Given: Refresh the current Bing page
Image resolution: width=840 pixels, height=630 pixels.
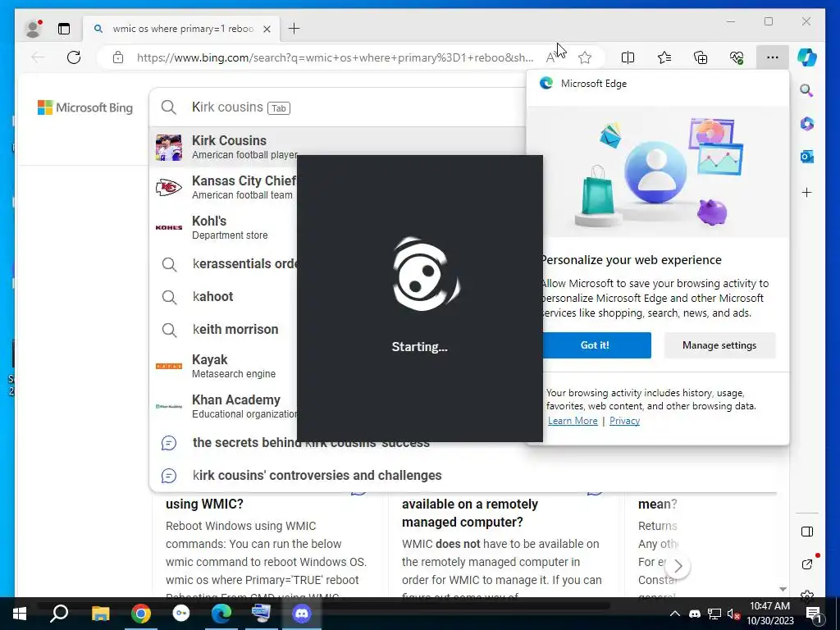Looking at the screenshot, I should tap(74, 57).
